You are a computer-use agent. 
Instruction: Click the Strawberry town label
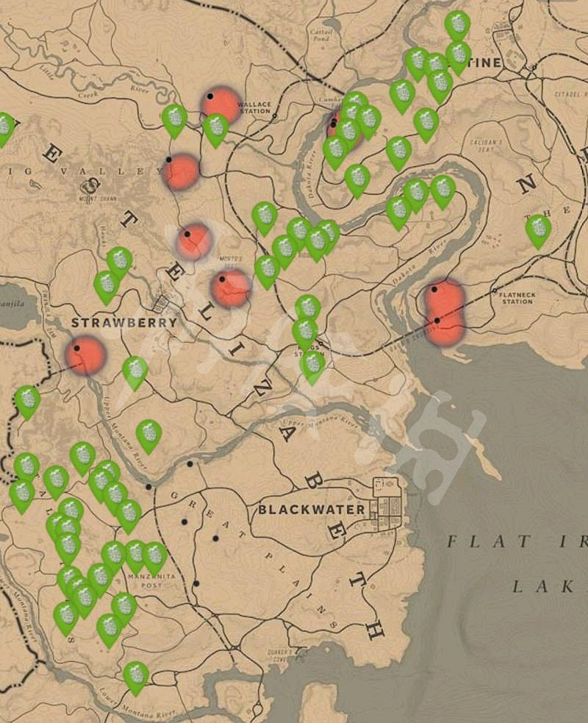(123, 322)
